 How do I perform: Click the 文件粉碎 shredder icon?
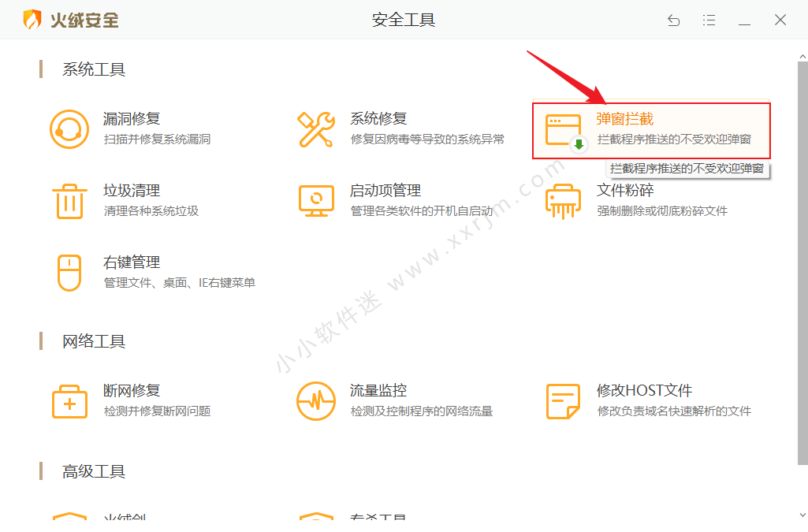click(563, 201)
